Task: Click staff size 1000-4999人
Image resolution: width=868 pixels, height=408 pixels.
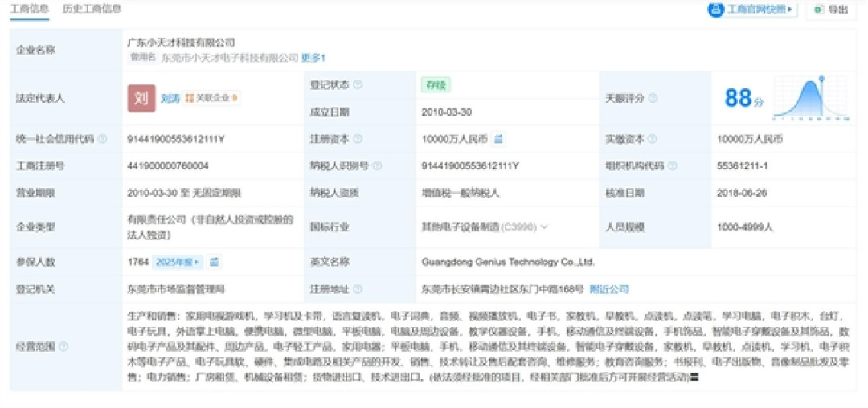Action: pos(744,226)
